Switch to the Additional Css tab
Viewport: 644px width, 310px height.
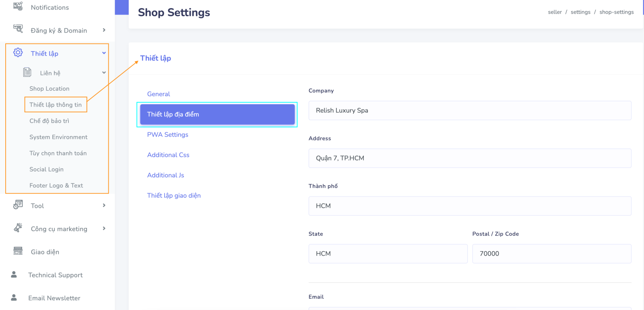(168, 155)
